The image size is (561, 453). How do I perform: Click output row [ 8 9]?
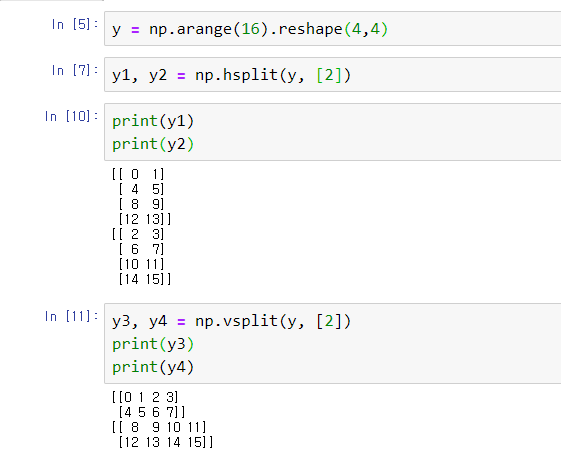141,204
